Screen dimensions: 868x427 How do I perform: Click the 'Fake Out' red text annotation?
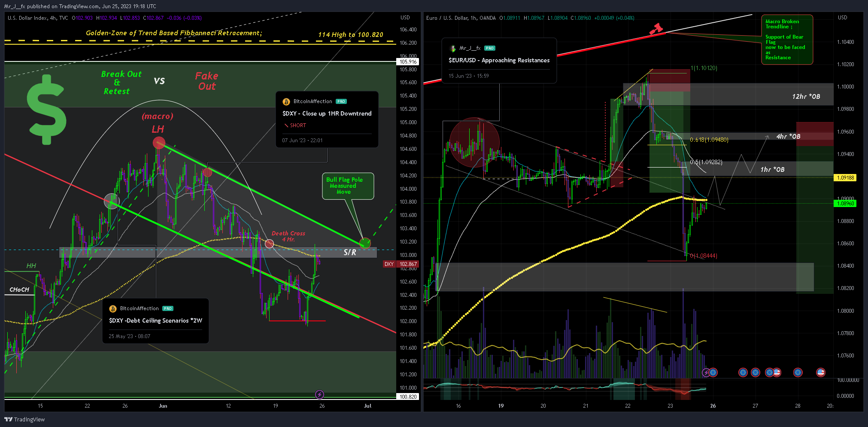pyautogui.click(x=207, y=81)
